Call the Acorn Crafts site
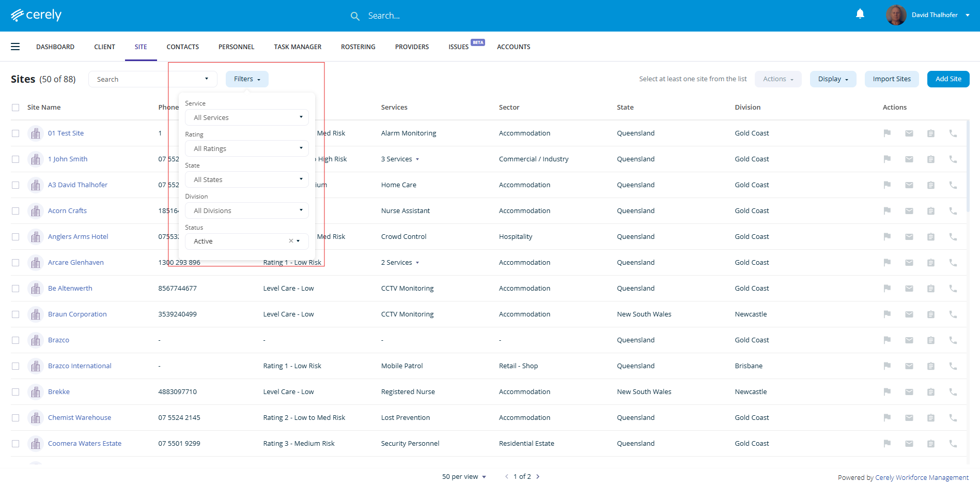The image size is (980, 483). [953, 211]
